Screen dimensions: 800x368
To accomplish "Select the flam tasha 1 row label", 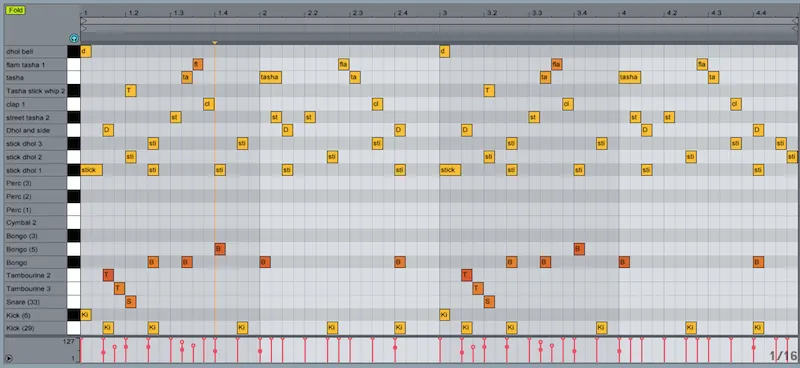I will 36,65.
